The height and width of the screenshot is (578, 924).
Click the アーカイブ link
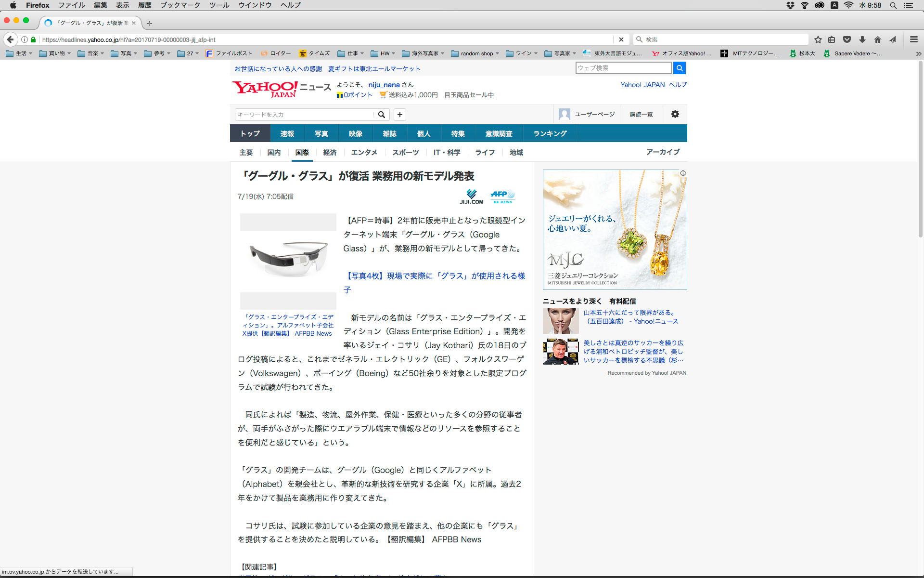[x=663, y=152]
